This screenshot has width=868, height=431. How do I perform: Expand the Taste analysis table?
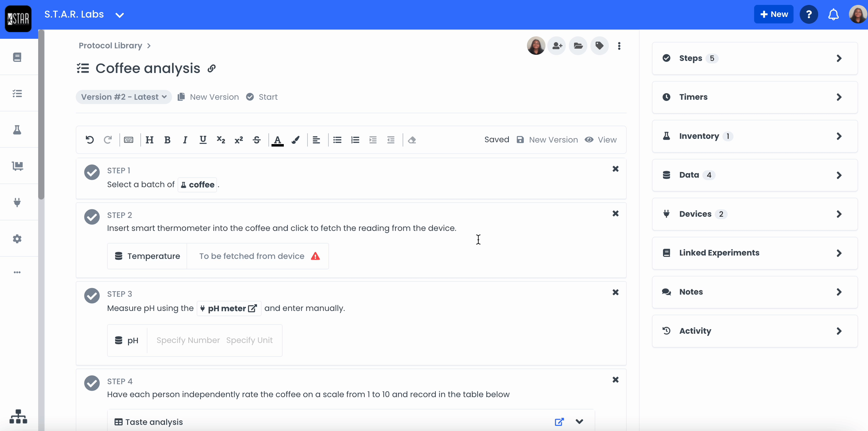click(579, 421)
